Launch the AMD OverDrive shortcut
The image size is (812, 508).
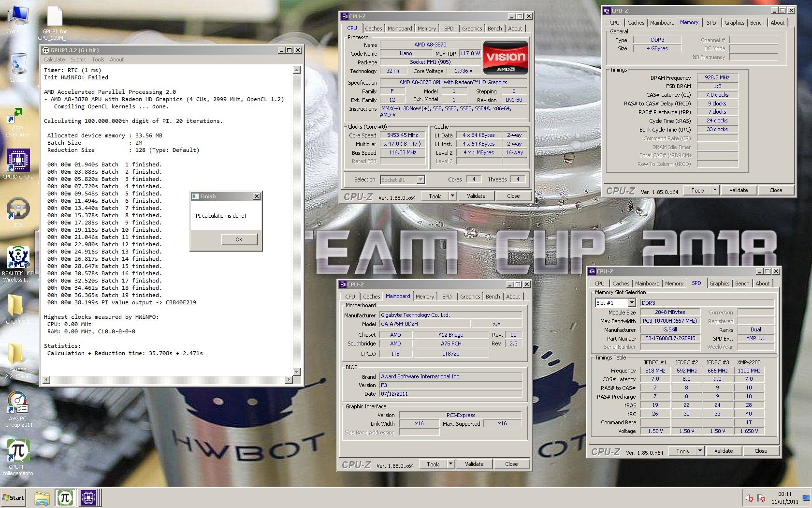(x=18, y=122)
